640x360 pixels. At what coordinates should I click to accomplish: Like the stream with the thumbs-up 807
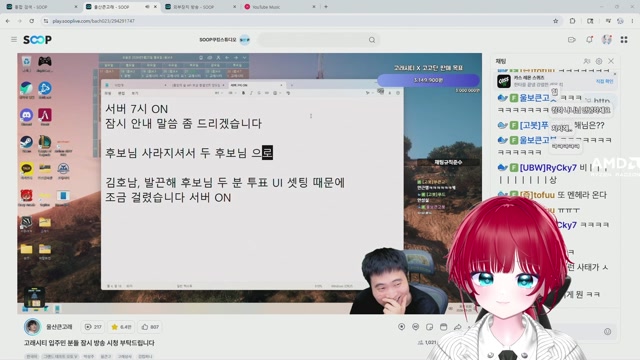pos(150,327)
